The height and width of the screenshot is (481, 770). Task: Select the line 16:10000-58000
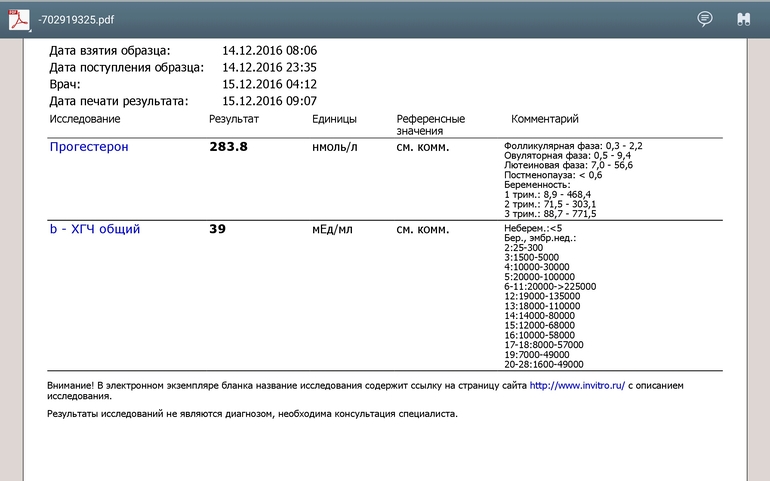tap(539, 335)
